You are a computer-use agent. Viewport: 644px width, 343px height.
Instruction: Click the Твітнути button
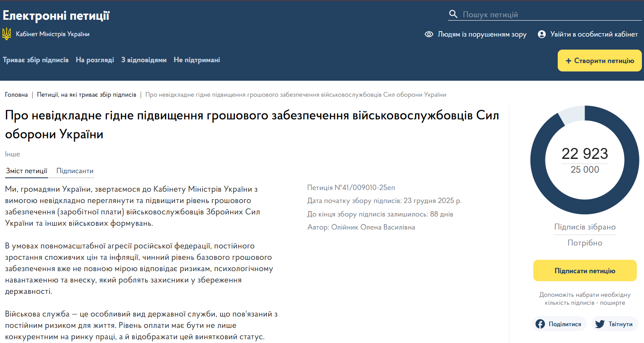(615, 323)
